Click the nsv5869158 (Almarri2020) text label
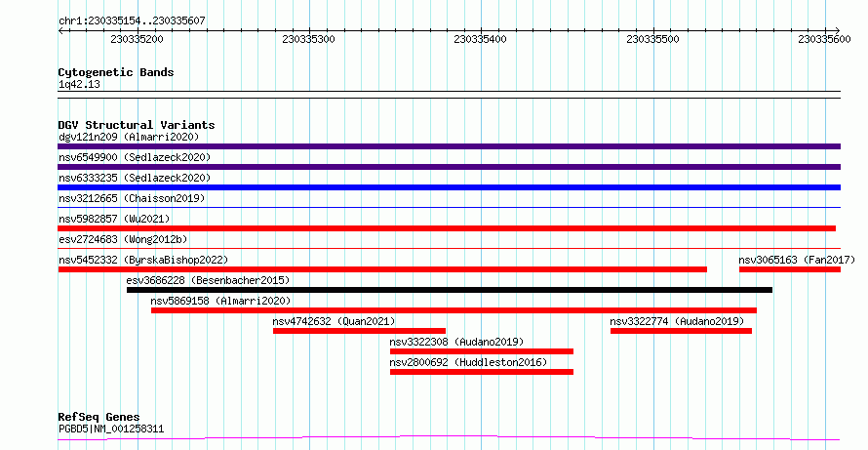The image size is (868, 450). pos(220,301)
